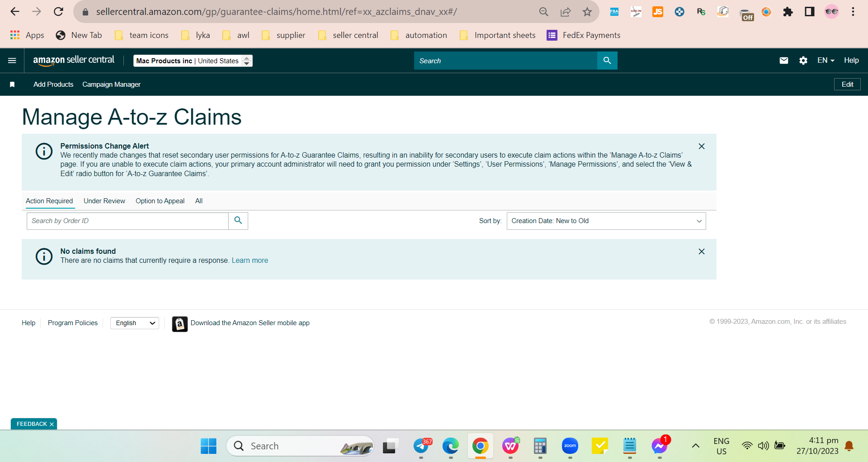Screen dimensions: 868x462
Task: Open Telegram from the taskbar
Action: [x=421, y=446]
